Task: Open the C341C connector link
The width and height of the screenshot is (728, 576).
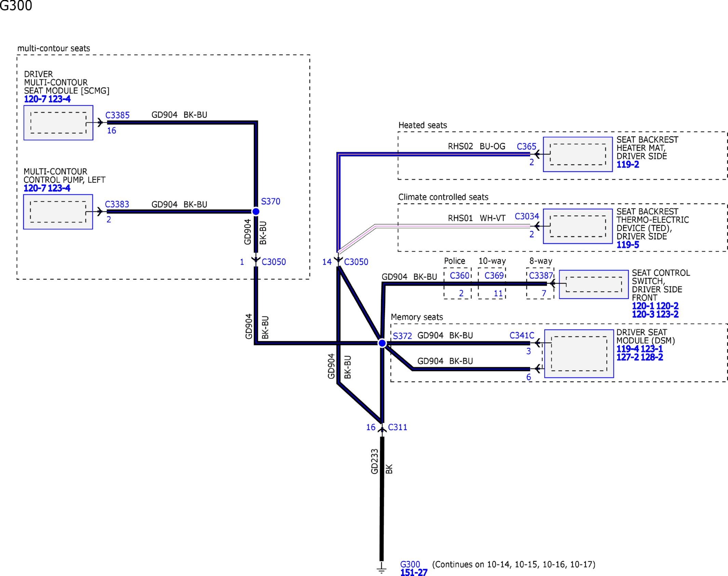Action: pyautogui.click(x=522, y=335)
